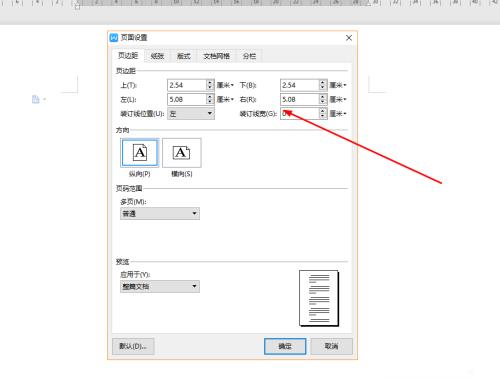500x378 pixels.
Task: Open the 厘米 unit dropdown for bottom margin
Action: [338, 85]
